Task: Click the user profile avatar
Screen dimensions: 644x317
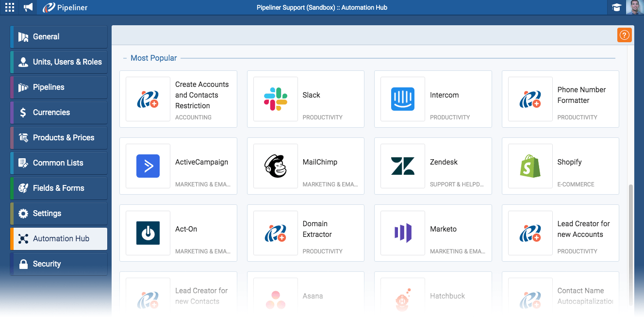Action: (x=635, y=7)
